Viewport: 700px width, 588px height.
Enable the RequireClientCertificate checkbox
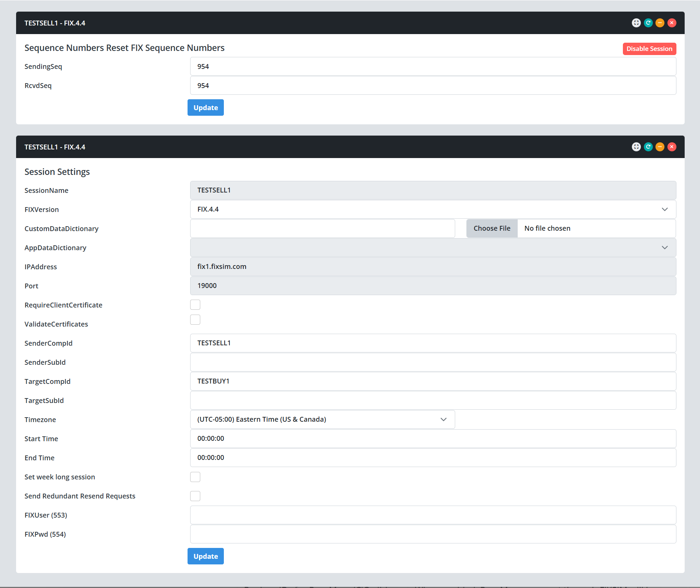click(x=195, y=305)
